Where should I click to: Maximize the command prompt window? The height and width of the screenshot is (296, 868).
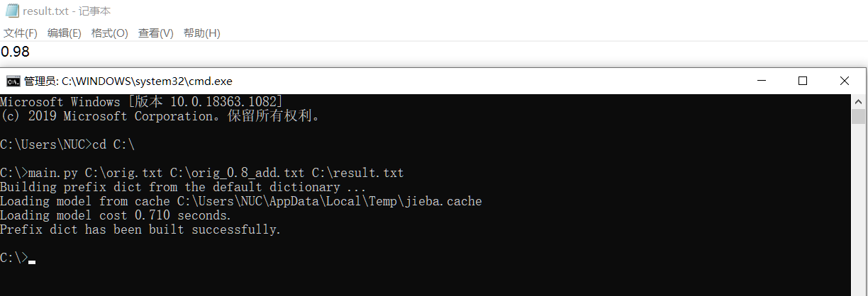coord(803,81)
